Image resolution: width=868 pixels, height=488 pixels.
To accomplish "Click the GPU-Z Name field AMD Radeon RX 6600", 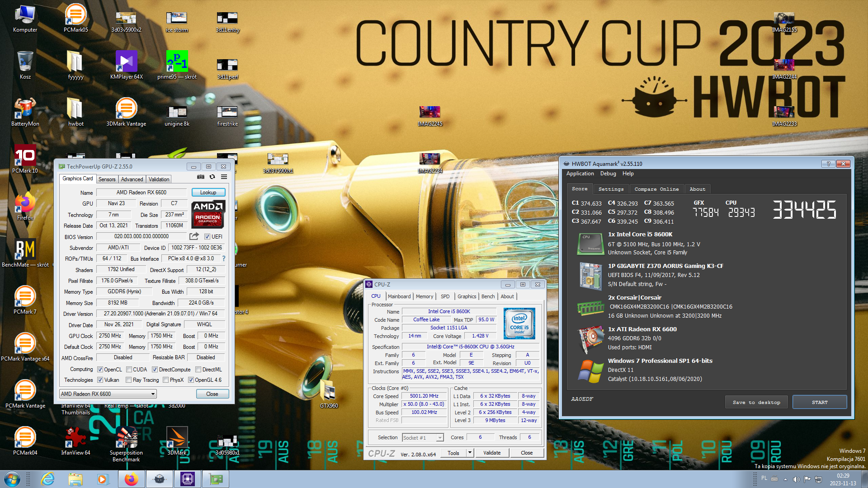I will click(x=141, y=192).
